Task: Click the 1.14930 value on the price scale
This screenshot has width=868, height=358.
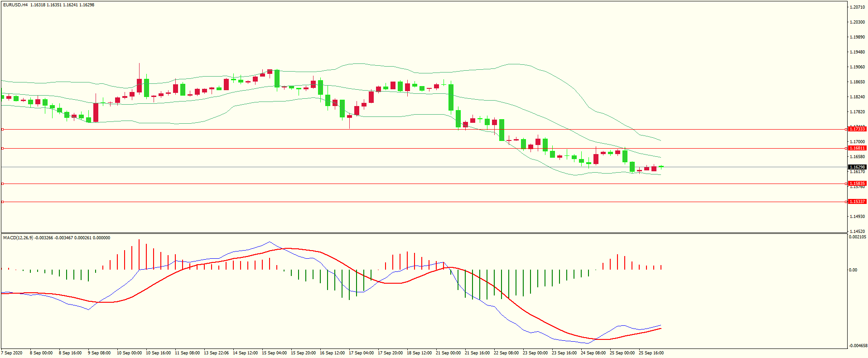Action: click(x=857, y=217)
